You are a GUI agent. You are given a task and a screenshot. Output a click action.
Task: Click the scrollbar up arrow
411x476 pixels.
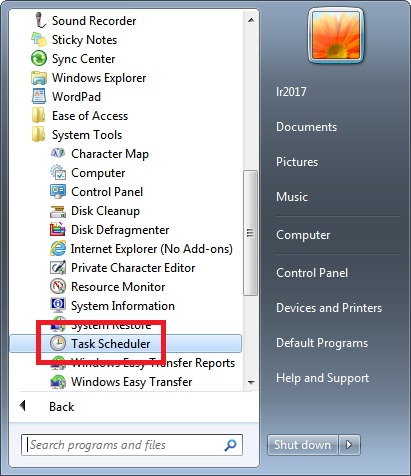point(251,21)
